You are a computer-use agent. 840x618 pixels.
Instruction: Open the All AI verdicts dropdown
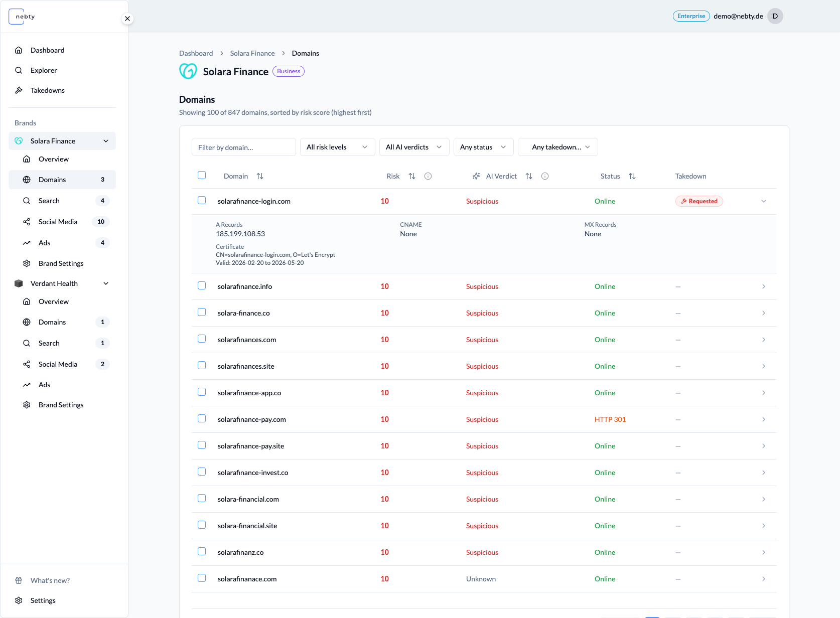tap(414, 147)
